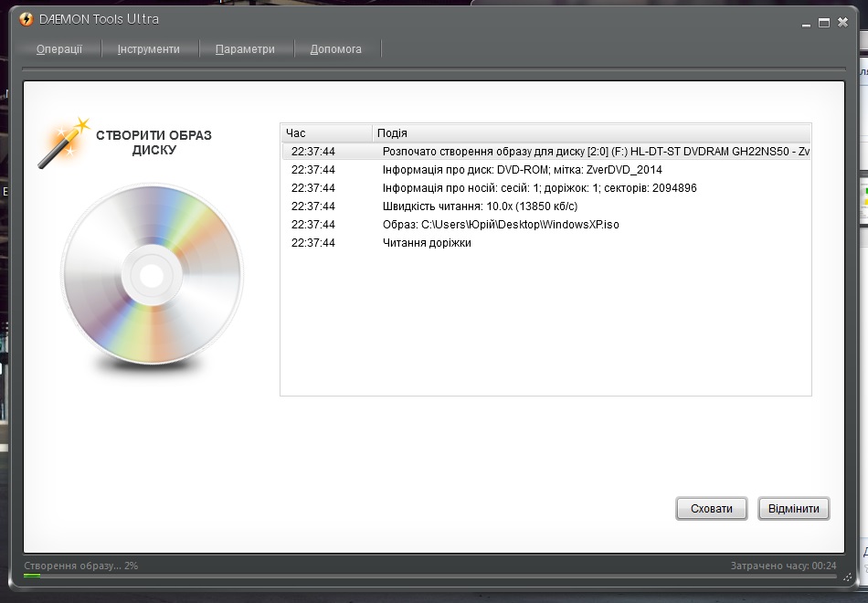Viewport: 868px width, 603px height.
Task: Sort log by the Час column header
Action: point(325,133)
